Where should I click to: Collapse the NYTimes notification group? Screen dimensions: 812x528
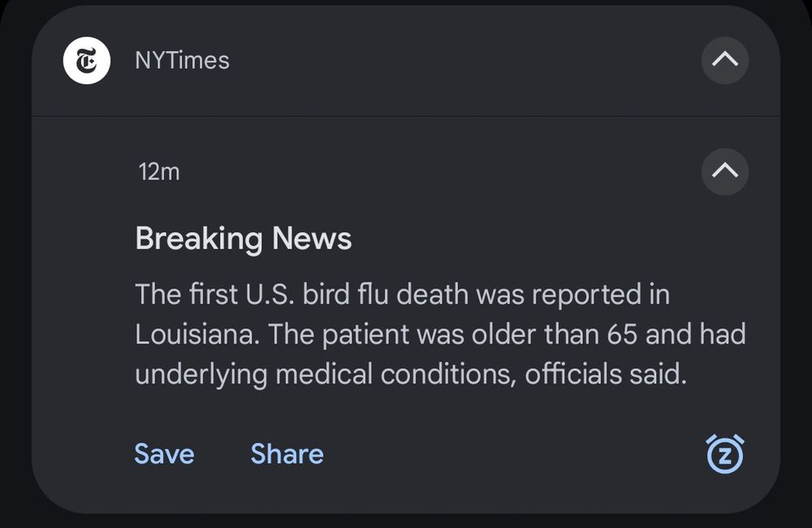(724, 60)
